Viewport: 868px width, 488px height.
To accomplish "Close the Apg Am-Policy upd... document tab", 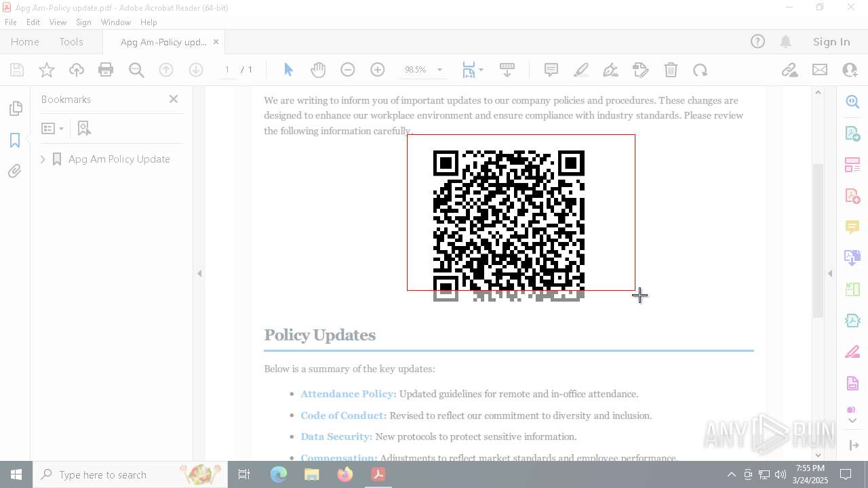I will pyautogui.click(x=216, y=42).
